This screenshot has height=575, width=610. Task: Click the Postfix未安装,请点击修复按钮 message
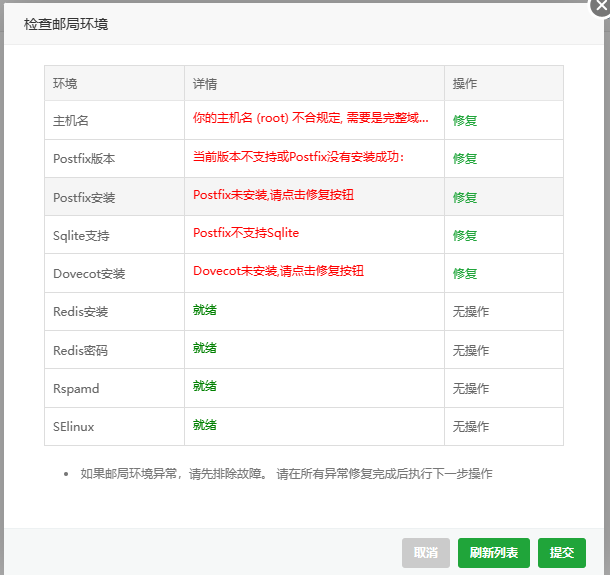273,195
